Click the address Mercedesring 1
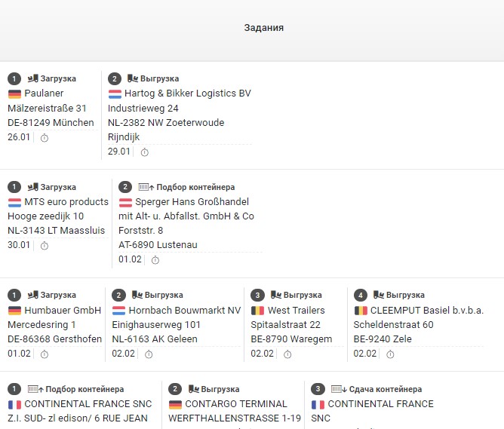504x429 pixels. coord(41,325)
